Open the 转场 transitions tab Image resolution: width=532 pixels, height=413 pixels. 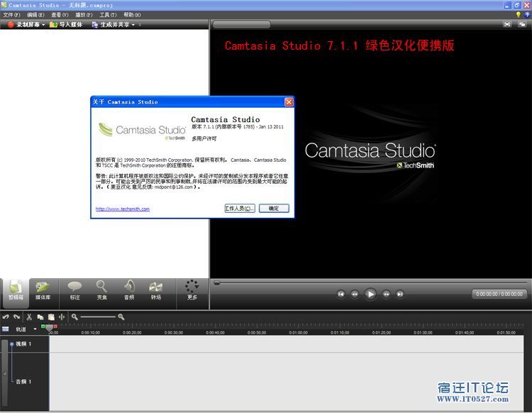pos(156,291)
